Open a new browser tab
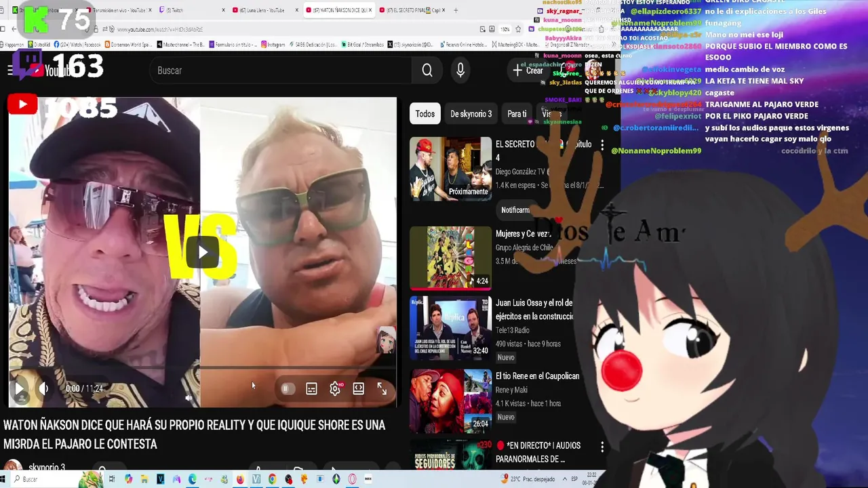This screenshot has height=488, width=868. (x=456, y=10)
